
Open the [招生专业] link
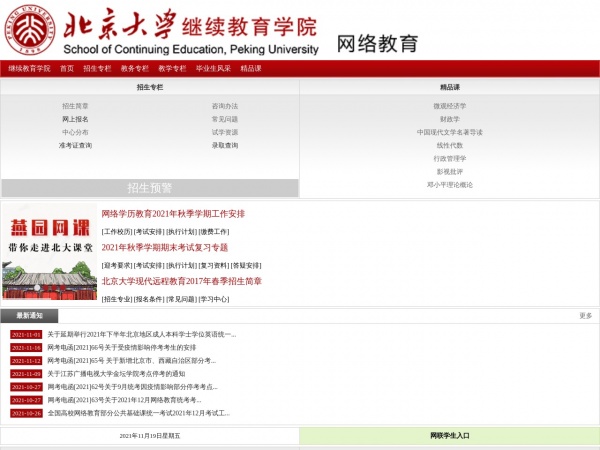(117, 299)
